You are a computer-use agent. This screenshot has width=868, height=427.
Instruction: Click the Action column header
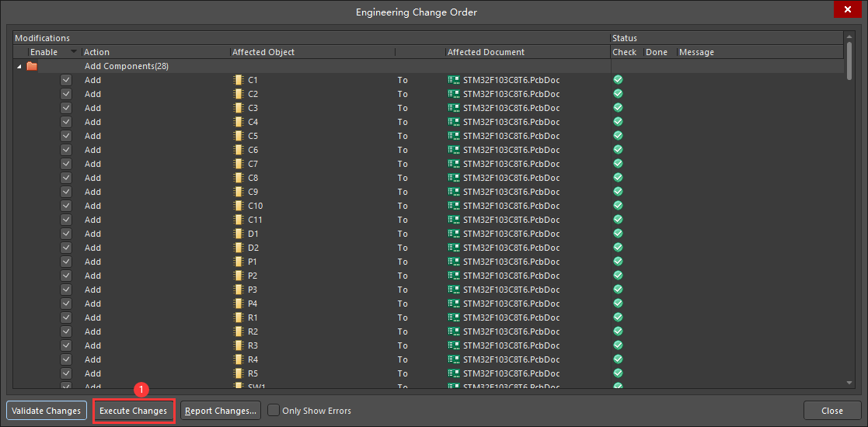coord(156,52)
